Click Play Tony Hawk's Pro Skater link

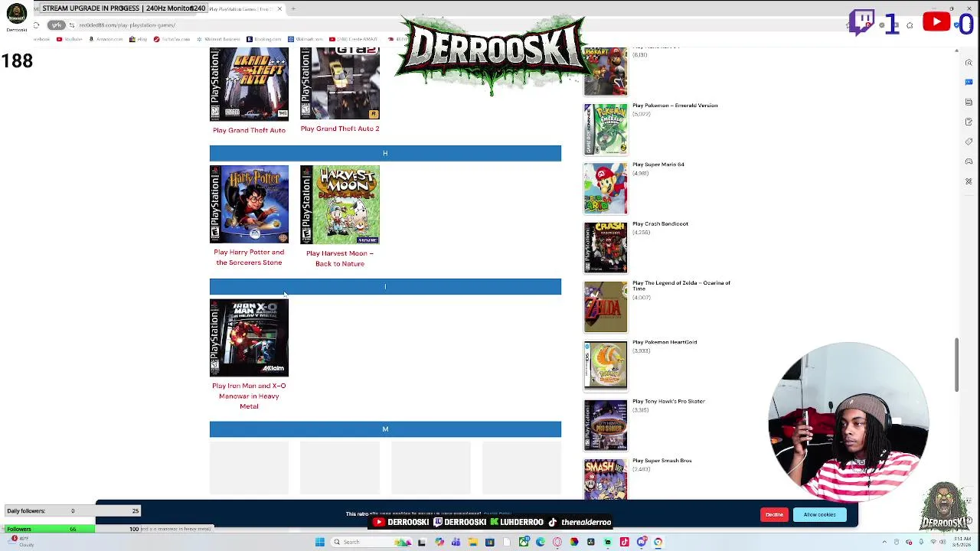click(x=668, y=401)
